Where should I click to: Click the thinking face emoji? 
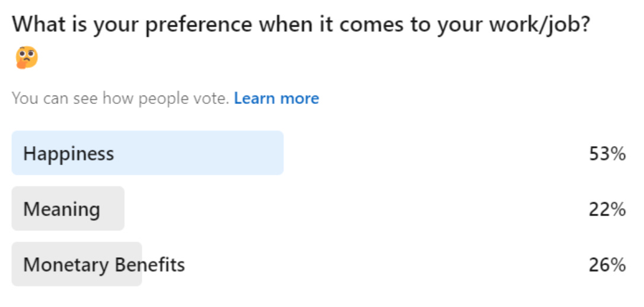(27, 58)
